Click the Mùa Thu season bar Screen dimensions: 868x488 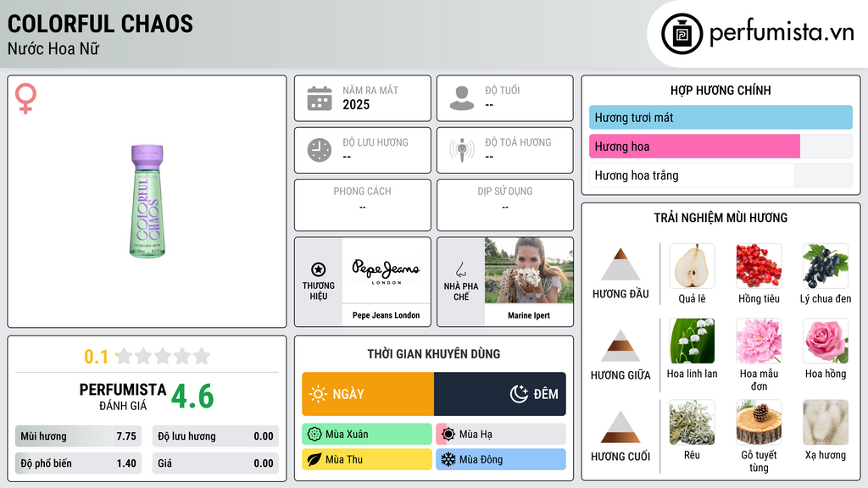point(367,459)
